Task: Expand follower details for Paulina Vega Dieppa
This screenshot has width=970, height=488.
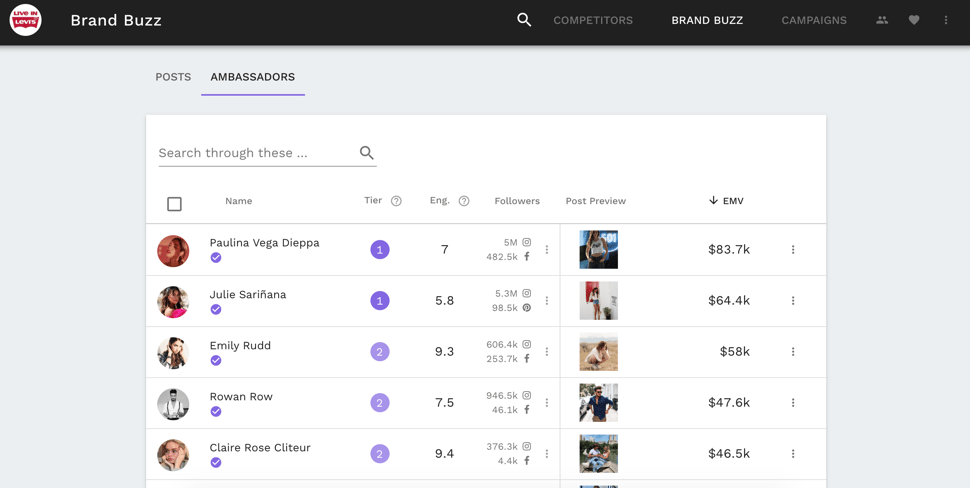Action: click(547, 250)
